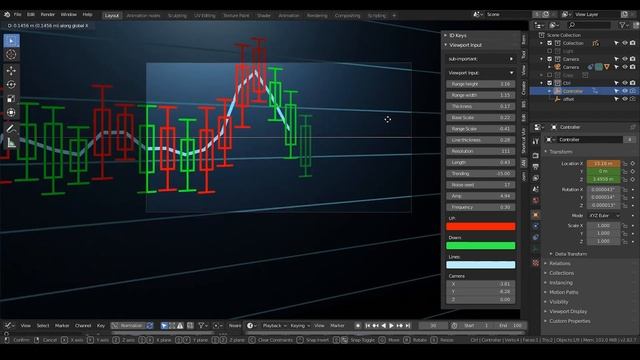Open the timeline Channel menu
Image resolution: width=640 pixels, height=360 pixels.
(x=83, y=326)
